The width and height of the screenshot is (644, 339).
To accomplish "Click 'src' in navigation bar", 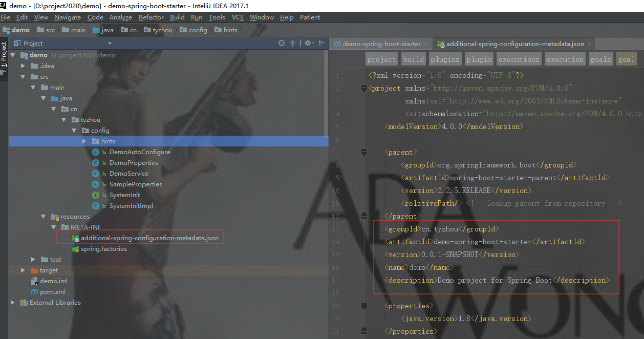I will (46, 30).
